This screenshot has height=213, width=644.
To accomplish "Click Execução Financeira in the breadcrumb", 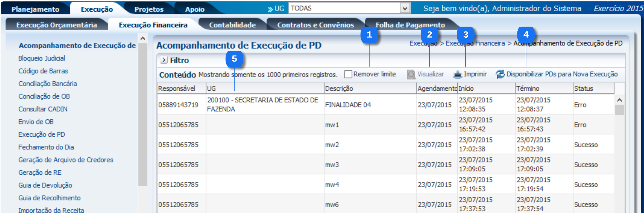I will pyautogui.click(x=475, y=43).
